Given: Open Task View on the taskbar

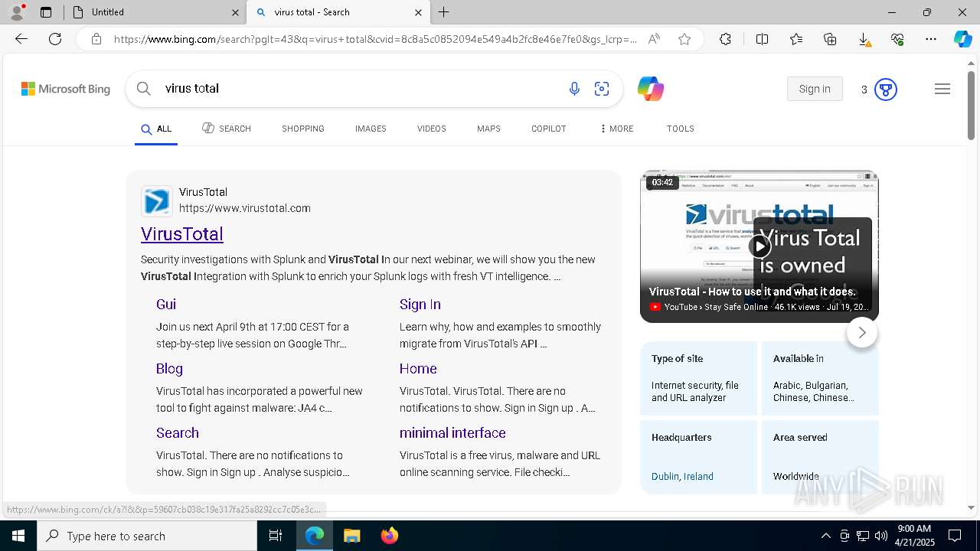Looking at the screenshot, I should click(x=276, y=536).
